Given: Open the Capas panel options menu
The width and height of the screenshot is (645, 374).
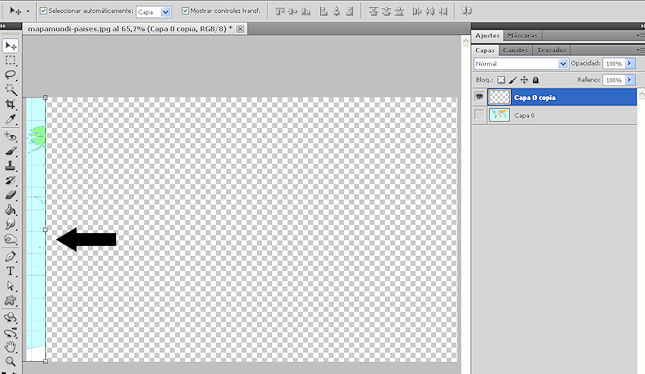Looking at the screenshot, I should 640,50.
